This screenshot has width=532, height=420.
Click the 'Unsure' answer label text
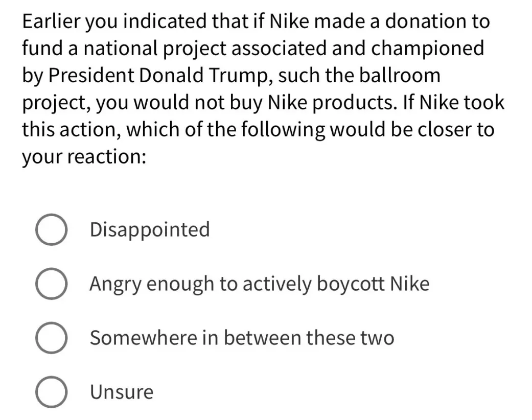122,392
